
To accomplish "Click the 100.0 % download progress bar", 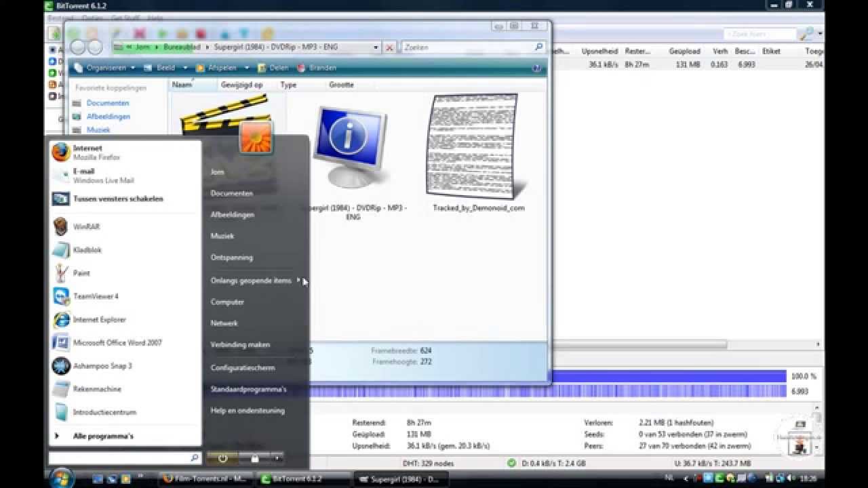I will click(668, 376).
